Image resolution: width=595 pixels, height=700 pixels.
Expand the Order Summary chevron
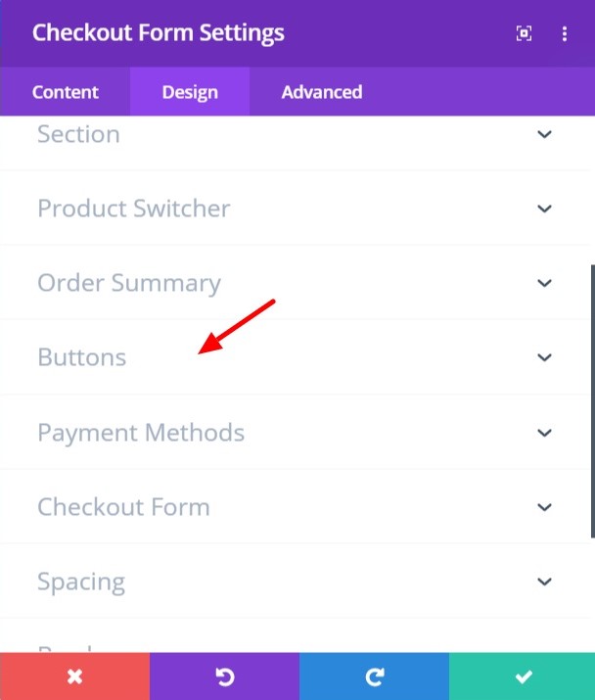tap(544, 283)
